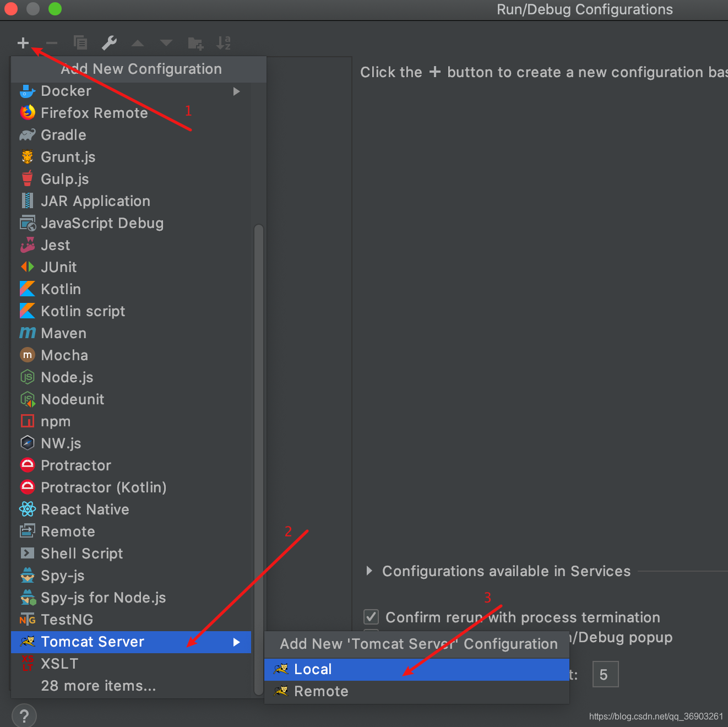
Task: Click the Jest icon
Action: (x=28, y=245)
